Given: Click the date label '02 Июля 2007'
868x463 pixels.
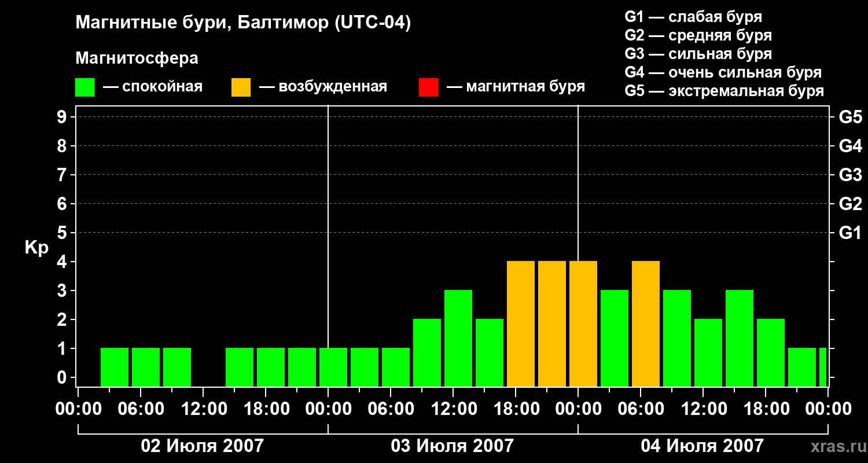Looking at the screenshot, I should 203,446.
